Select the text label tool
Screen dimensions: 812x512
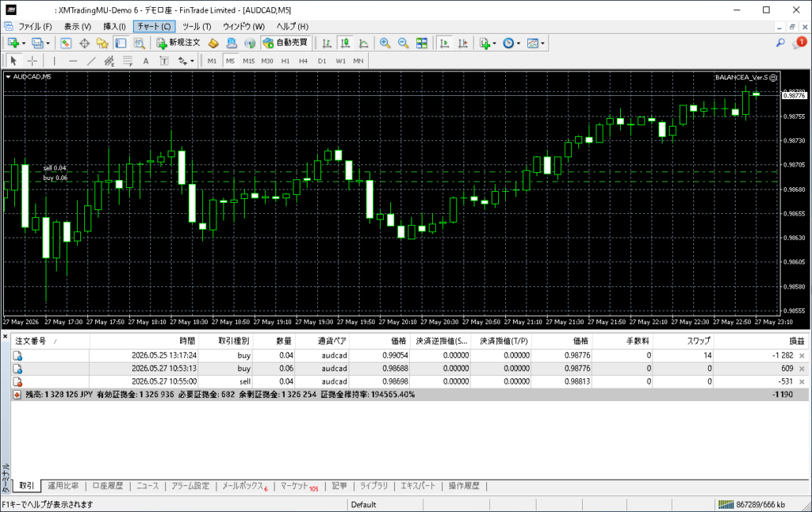(146, 61)
